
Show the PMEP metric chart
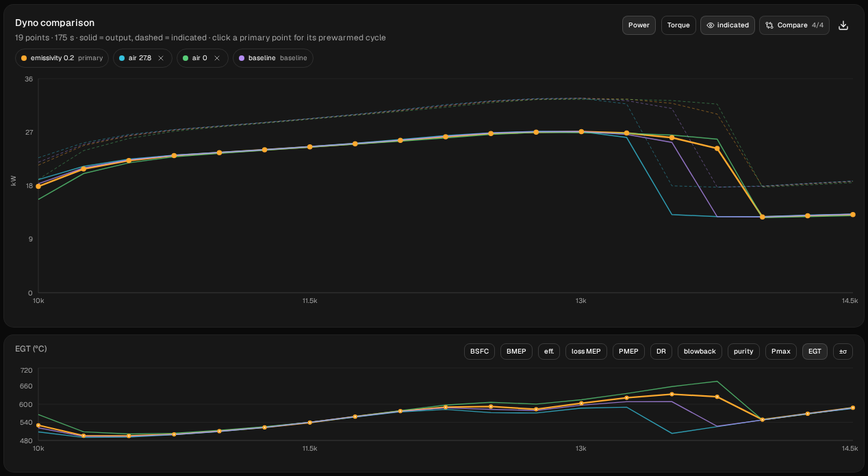click(628, 352)
